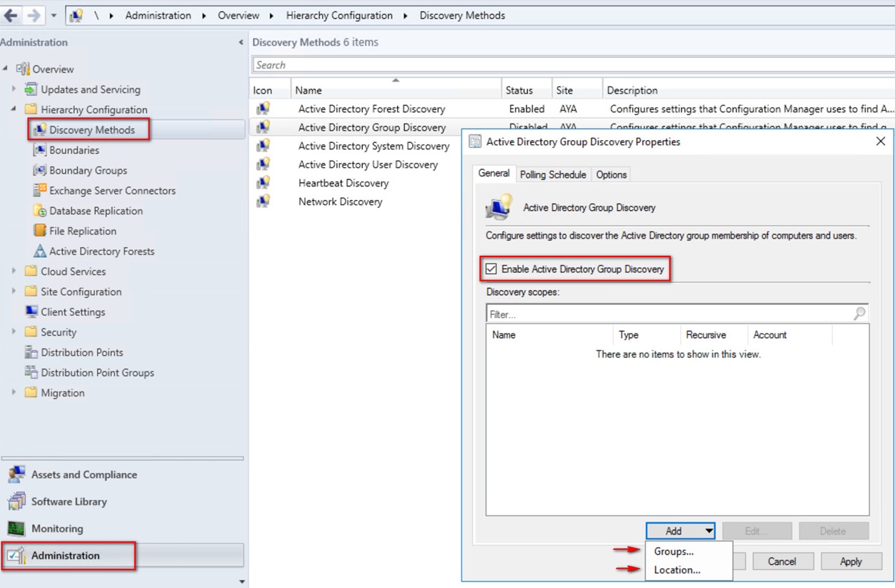Expand the Cloud Services node

tap(14, 271)
